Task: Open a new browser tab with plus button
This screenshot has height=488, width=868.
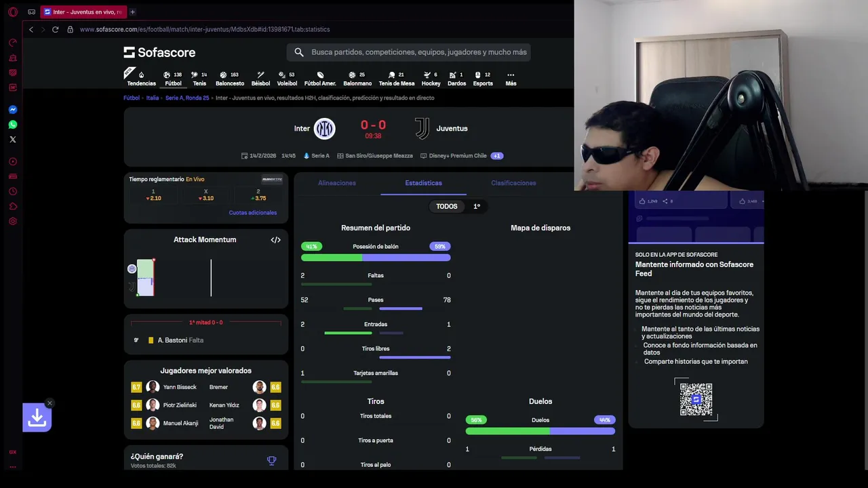Action: pyautogui.click(x=132, y=12)
